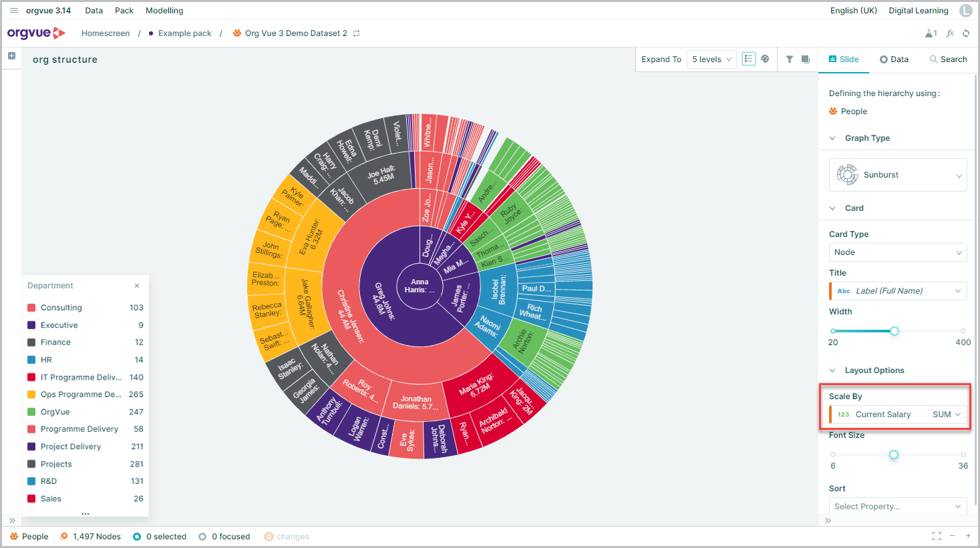Screen dimensions: 980x548
Task: Toggle Finance department in legend
Action: coord(86,342)
